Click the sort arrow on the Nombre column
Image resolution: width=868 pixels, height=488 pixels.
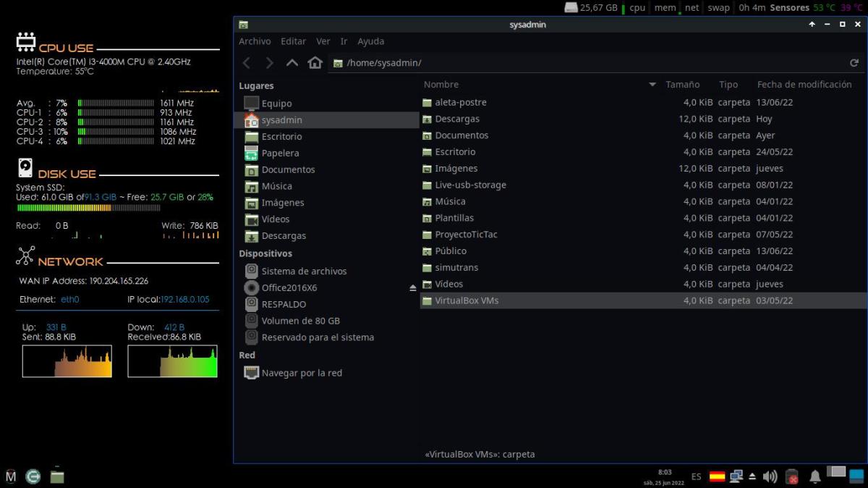tap(652, 85)
